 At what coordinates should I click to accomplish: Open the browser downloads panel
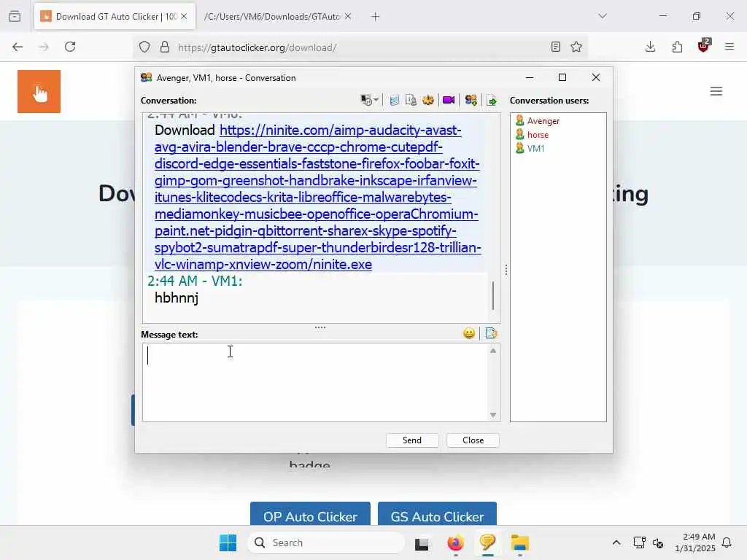point(650,47)
